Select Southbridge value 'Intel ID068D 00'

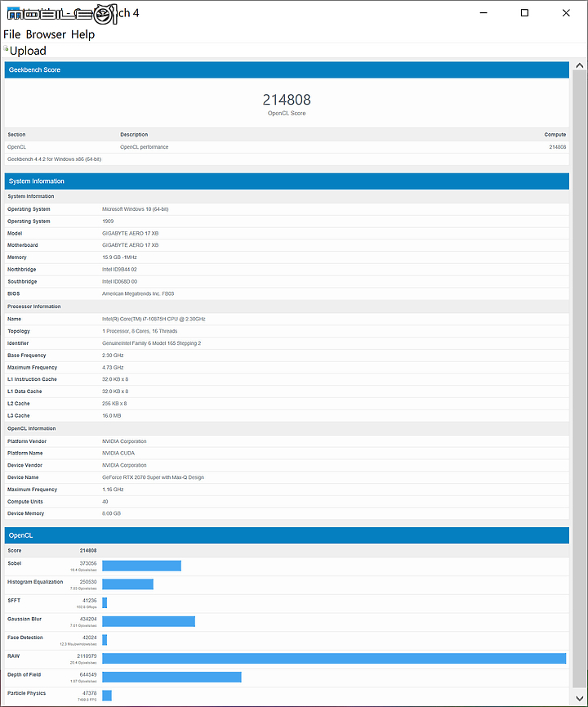[x=119, y=282]
